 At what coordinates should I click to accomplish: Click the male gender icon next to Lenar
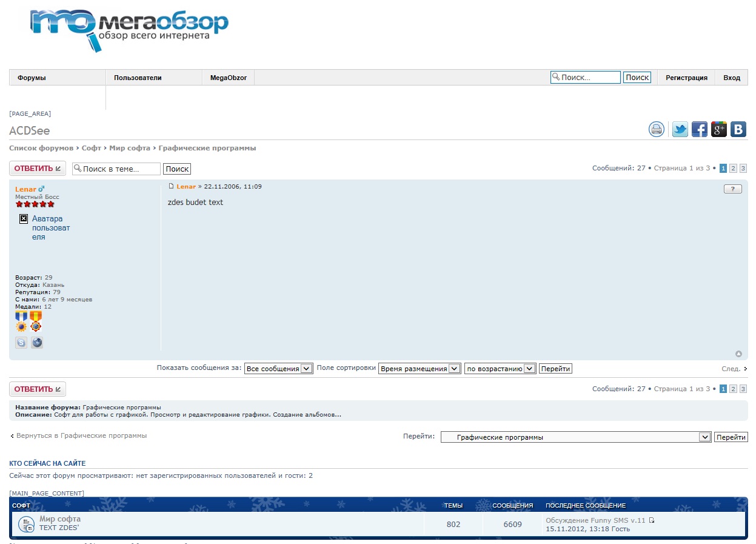pos(42,189)
